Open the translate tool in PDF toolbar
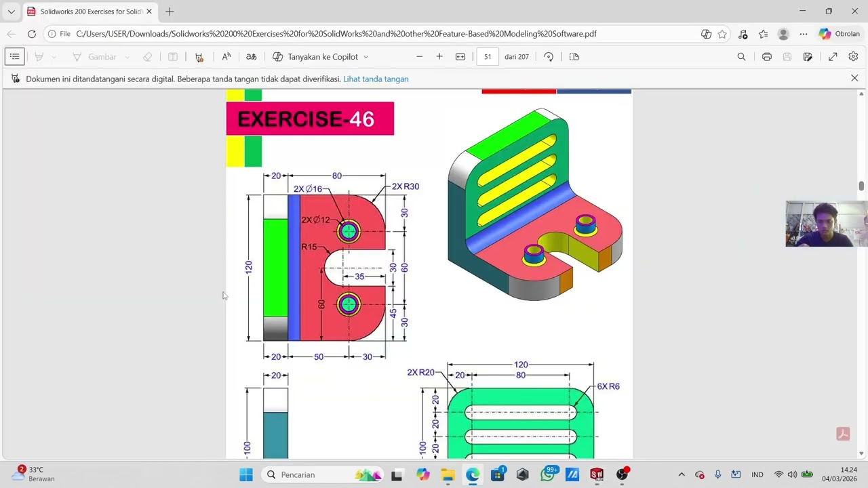 point(251,57)
